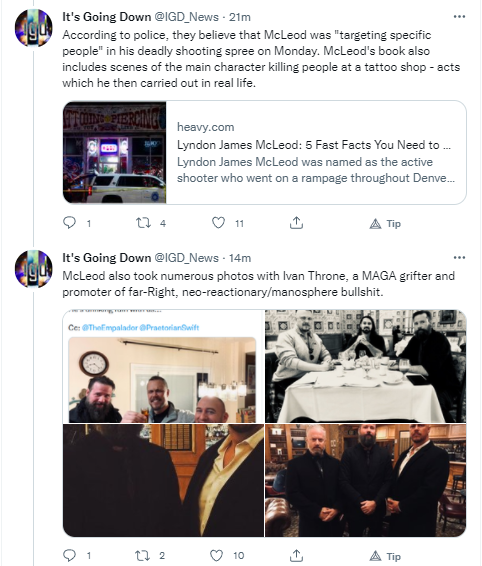Open the tattoo shop article thumbnail
This screenshot has width=482, height=566.
pyautogui.click(x=114, y=152)
